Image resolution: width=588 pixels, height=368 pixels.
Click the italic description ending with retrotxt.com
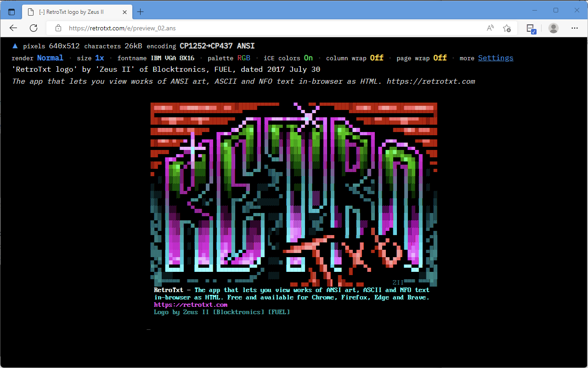pos(243,81)
